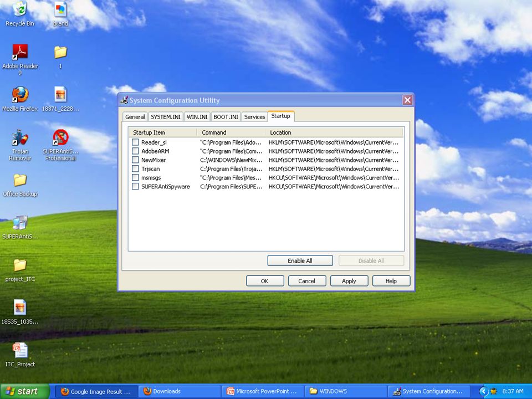Enable the Reader_sl startup checkbox
532x399 pixels.
[135, 142]
